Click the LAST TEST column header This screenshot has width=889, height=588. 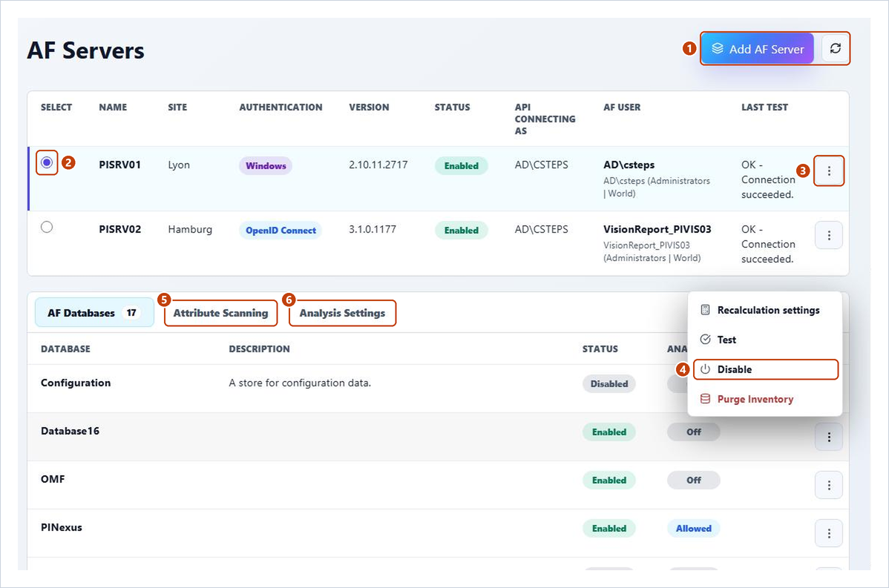pyautogui.click(x=764, y=107)
